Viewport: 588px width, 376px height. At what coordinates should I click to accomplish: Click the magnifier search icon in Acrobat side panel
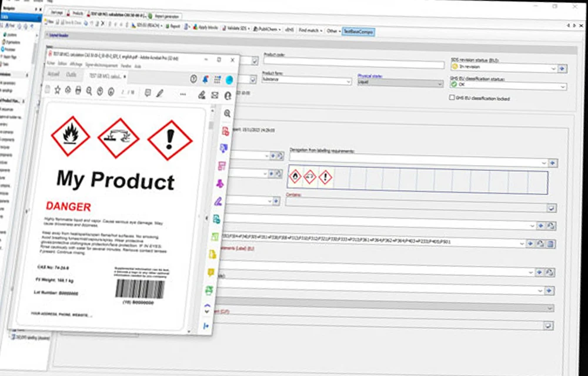pyautogui.click(x=227, y=113)
